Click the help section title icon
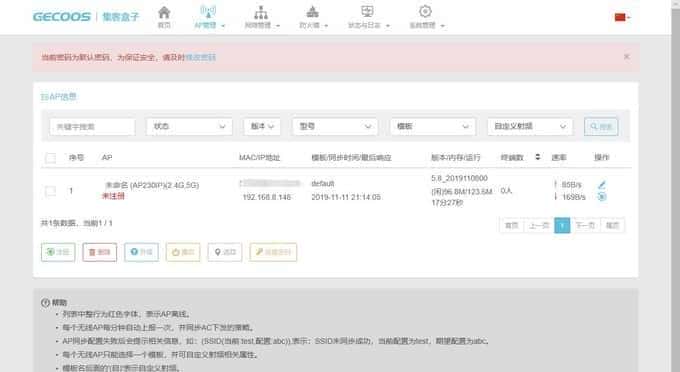Screen dimensions: 680x372 pos(45,303)
